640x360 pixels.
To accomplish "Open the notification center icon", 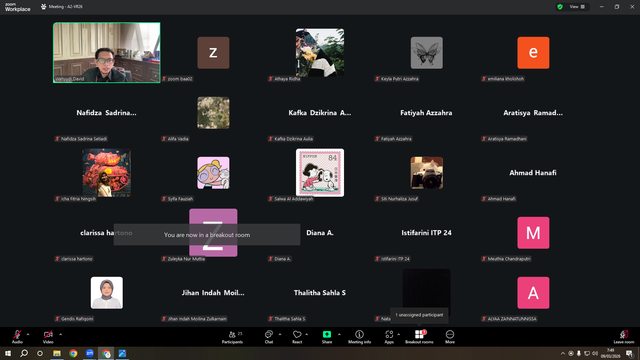I will (629, 353).
